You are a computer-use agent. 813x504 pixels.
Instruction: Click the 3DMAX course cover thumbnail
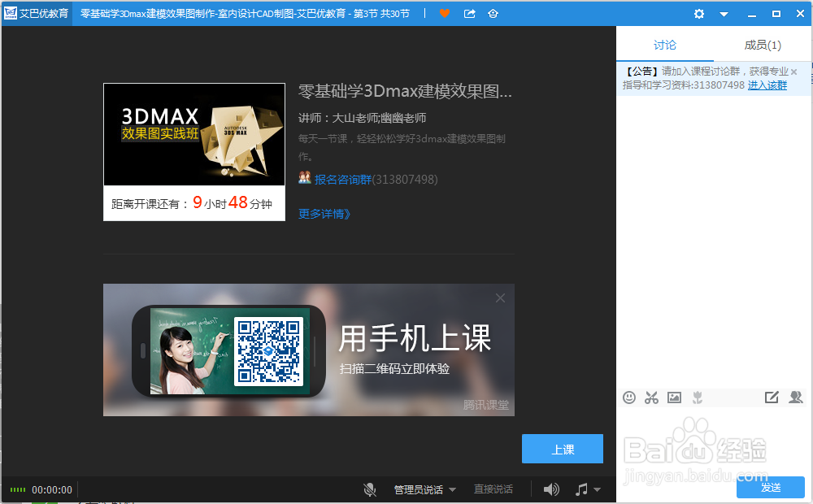(x=194, y=134)
